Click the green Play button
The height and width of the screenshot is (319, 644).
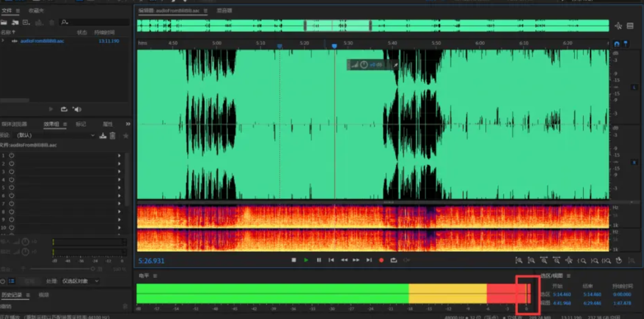point(306,260)
